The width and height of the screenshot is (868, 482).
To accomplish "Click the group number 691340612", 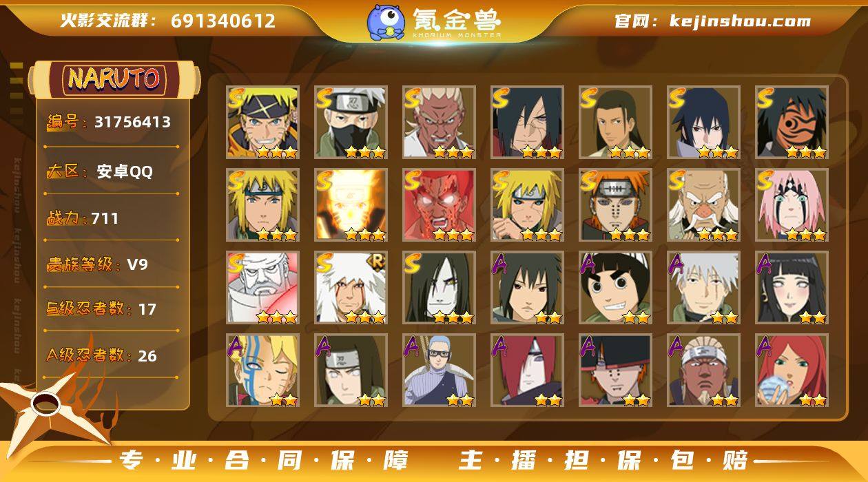I will click(x=223, y=21).
